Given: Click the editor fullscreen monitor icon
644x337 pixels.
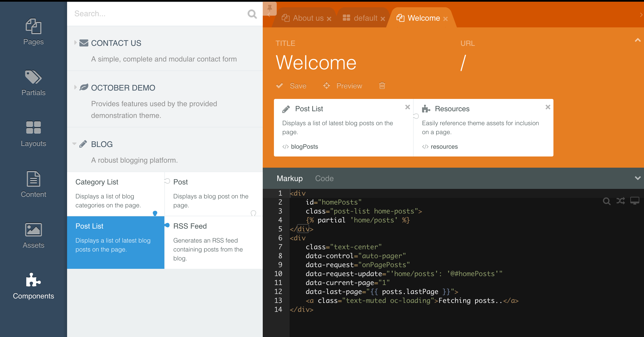Looking at the screenshot, I should tap(634, 201).
